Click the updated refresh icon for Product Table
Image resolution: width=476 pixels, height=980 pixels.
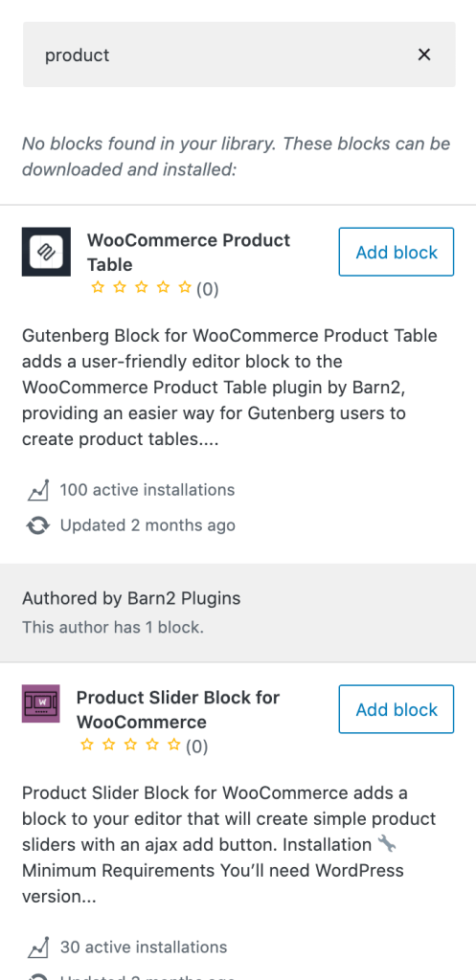(x=37, y=525)
